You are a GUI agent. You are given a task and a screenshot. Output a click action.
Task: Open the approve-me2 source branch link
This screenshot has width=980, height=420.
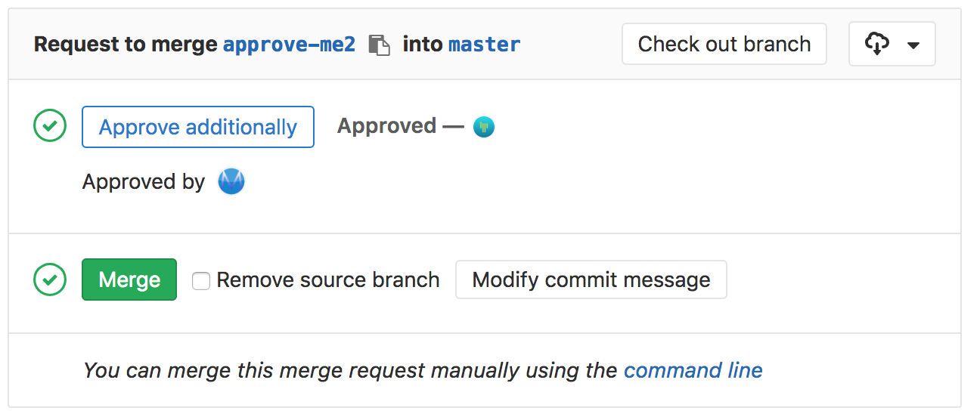(289, 45)
